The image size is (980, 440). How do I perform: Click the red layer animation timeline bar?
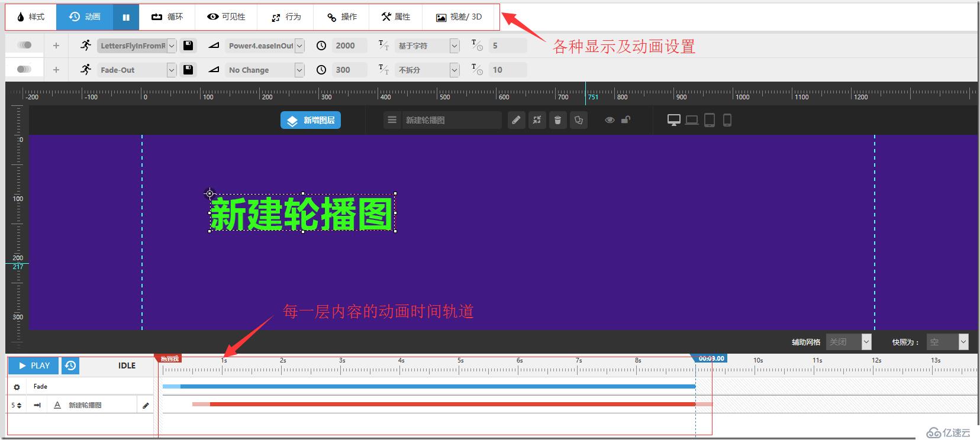(453, 405)
